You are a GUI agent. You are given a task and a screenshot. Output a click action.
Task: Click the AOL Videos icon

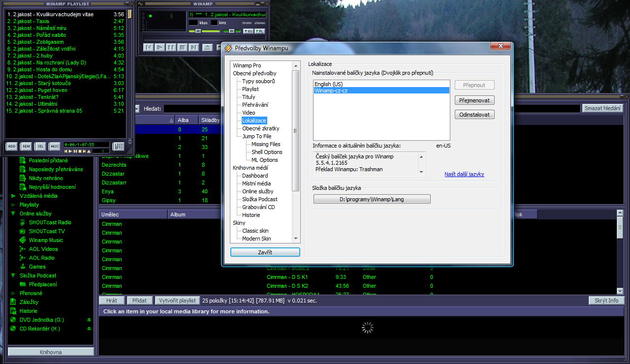click(23, 249)
